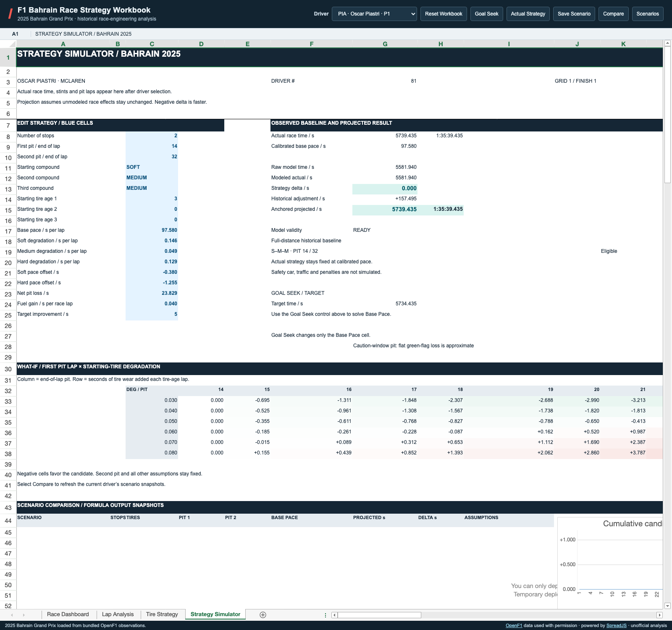Select the Strategy Simulator sheet tab

click(x=215, y=614)
